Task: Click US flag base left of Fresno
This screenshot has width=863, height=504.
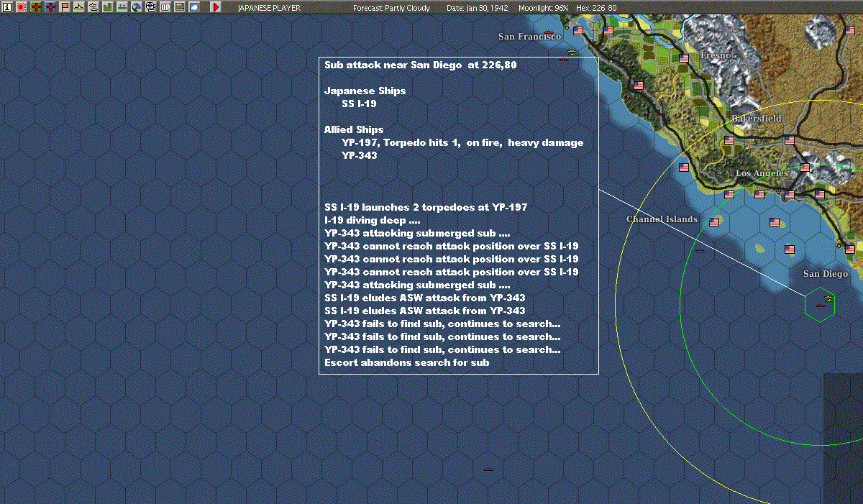Action: [684, 58]
